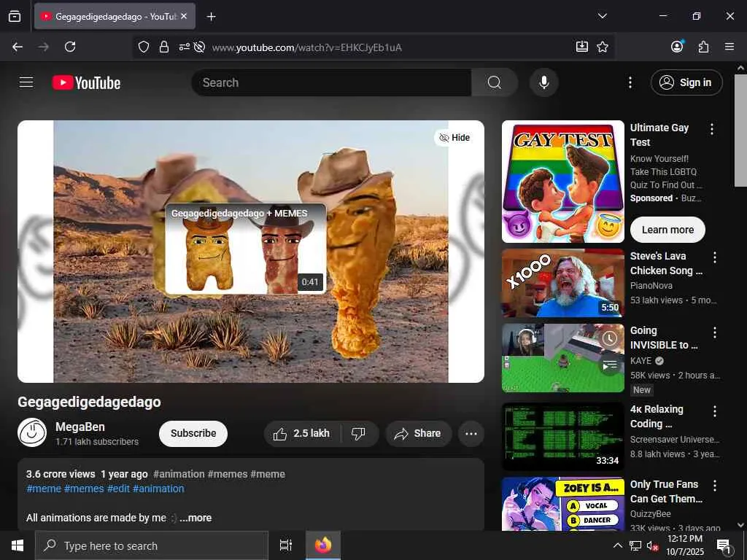Screen dimensions: 747x560
Task: Click the blue #memes hashtag link
Action: (84, 489)
